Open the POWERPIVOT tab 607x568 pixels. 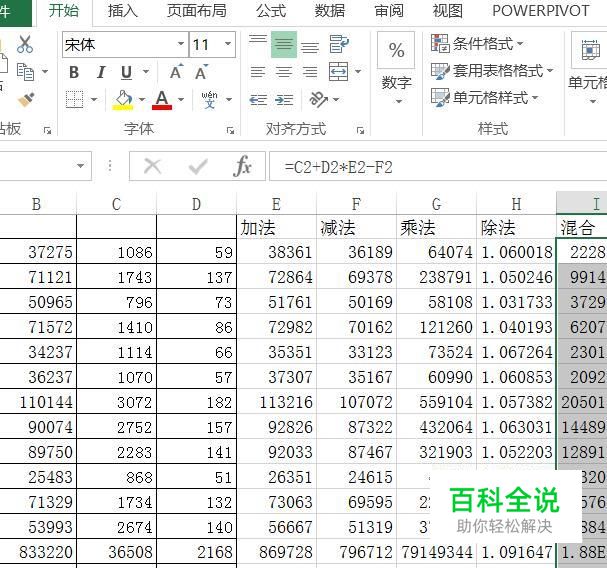pyautogui.click(x=540, y=11)
